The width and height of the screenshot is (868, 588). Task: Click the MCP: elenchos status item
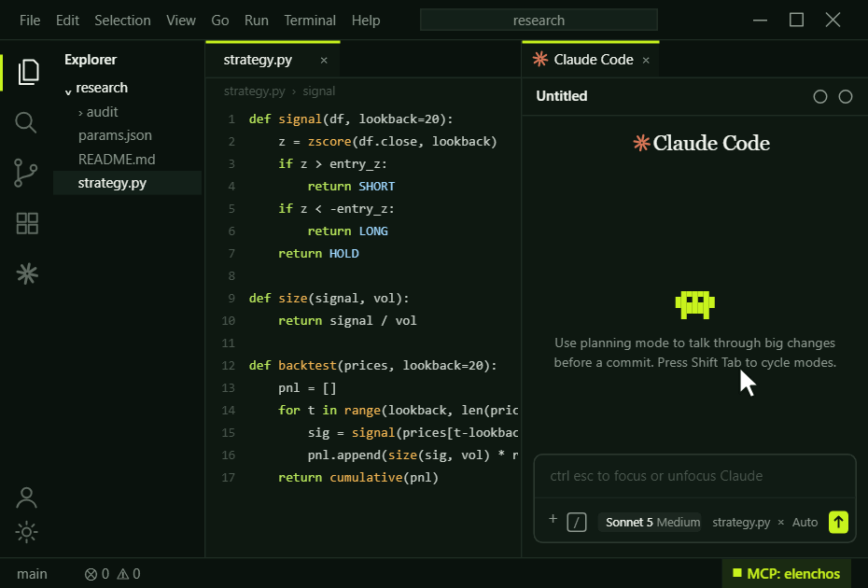[x=786, y=574]
